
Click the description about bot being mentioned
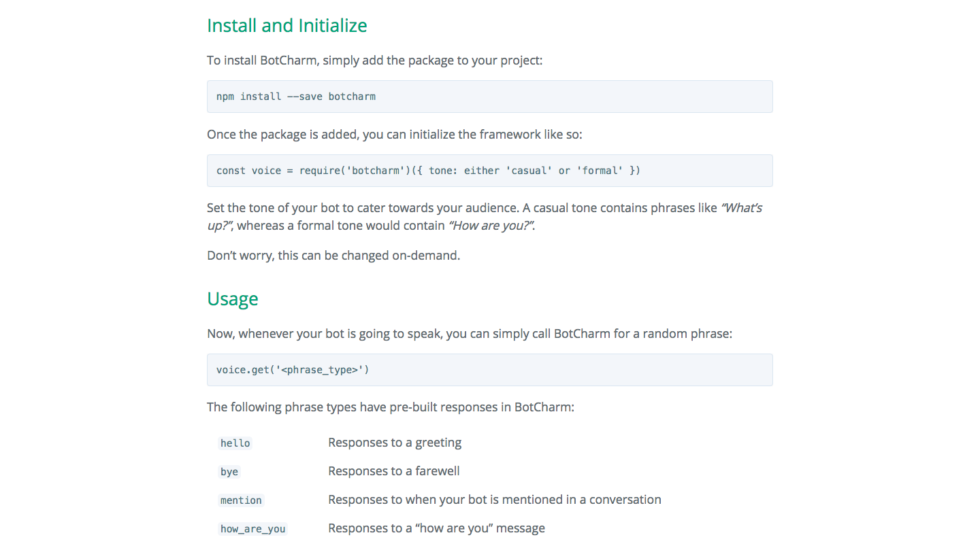pyautogui.click(x=494, y=500)
